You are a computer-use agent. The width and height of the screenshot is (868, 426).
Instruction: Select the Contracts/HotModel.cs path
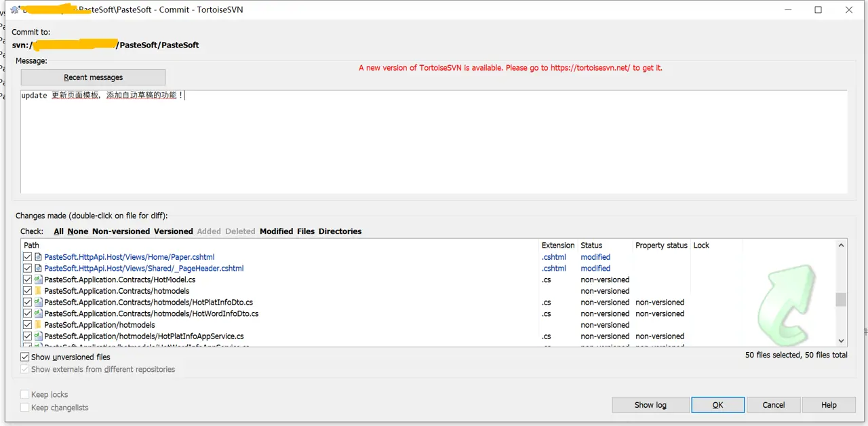pos(120,279)
